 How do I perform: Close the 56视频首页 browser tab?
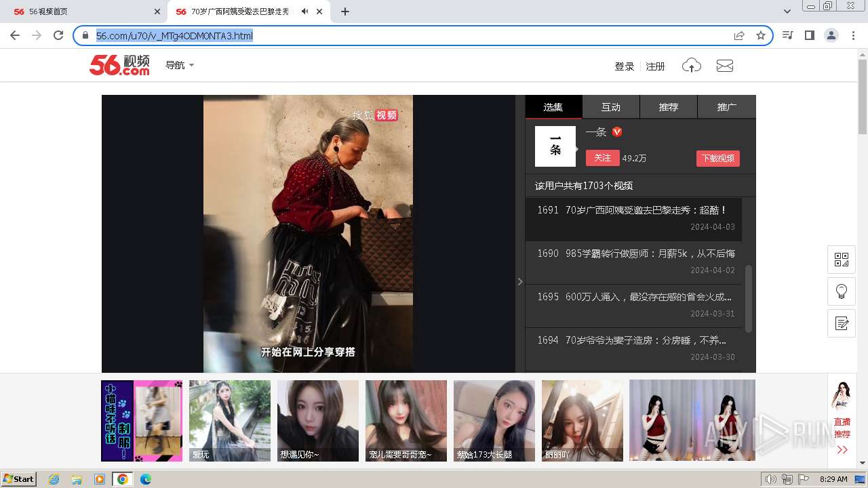(x=157, y=12)
